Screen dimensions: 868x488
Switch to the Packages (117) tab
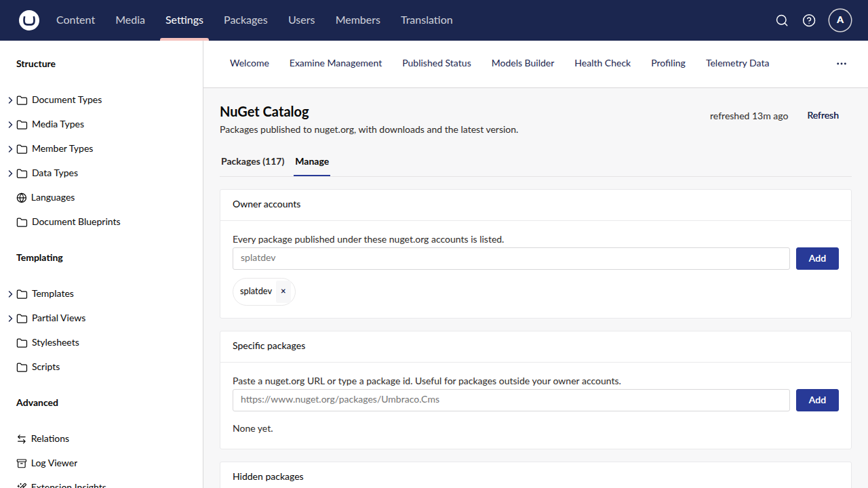pos(253,162)
